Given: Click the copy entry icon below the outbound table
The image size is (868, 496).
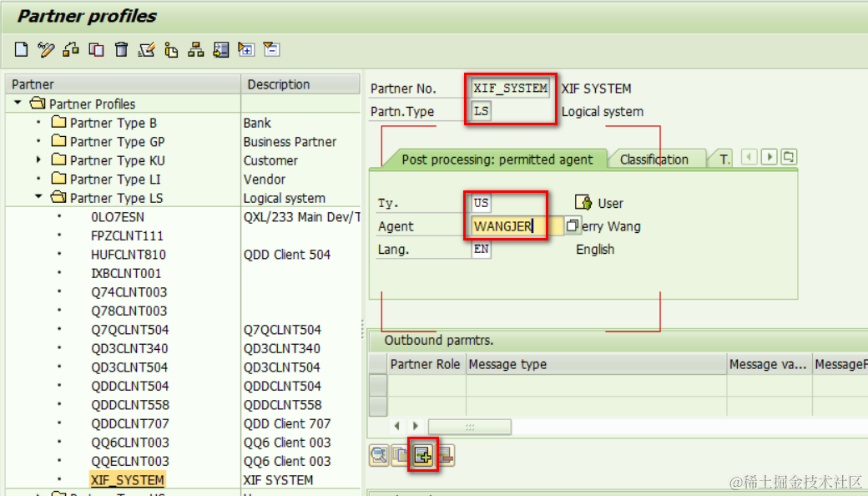Looking at the screenshot, I should 401,456.
